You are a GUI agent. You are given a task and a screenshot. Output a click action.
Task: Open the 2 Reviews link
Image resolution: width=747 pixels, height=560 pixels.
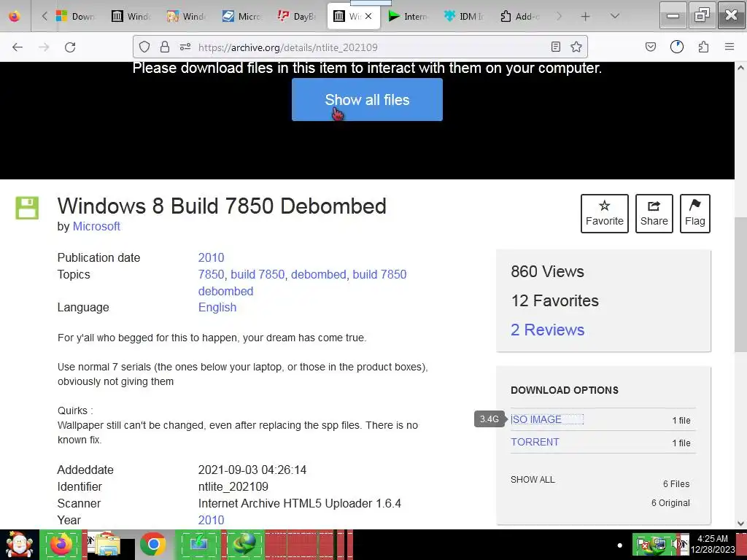click(547, 330)
